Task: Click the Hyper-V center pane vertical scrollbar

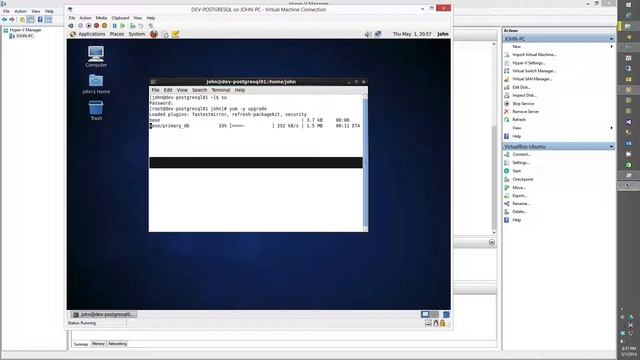Action: (494, 139)
